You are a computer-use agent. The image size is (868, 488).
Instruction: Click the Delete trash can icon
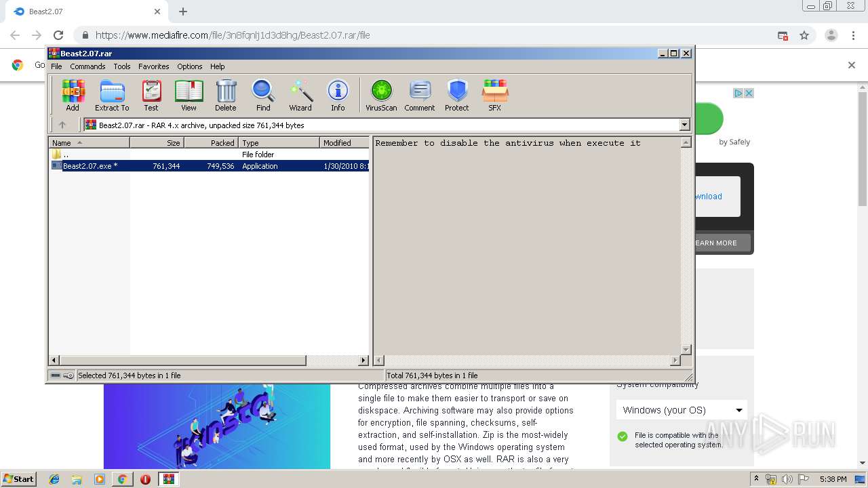226,95
